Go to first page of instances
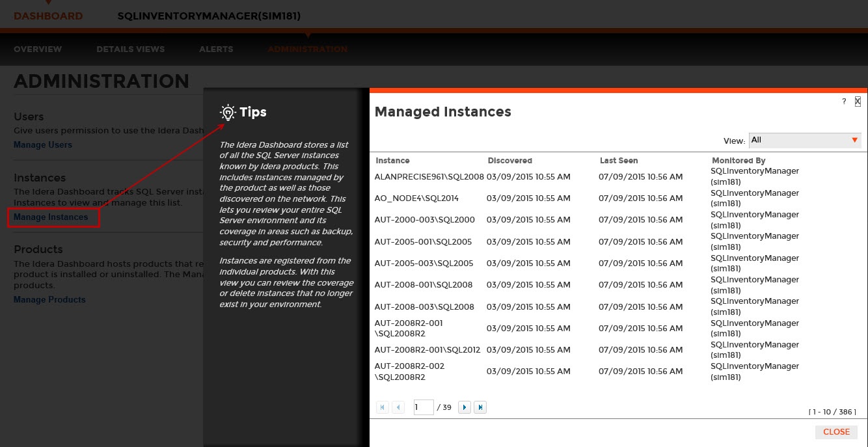This screenshot has height=447, width=868. (383, 407)
